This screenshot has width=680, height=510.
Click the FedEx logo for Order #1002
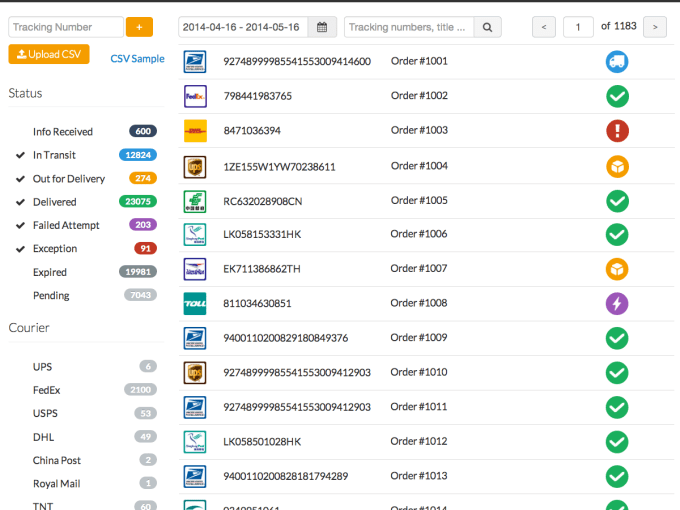point(195,96)
